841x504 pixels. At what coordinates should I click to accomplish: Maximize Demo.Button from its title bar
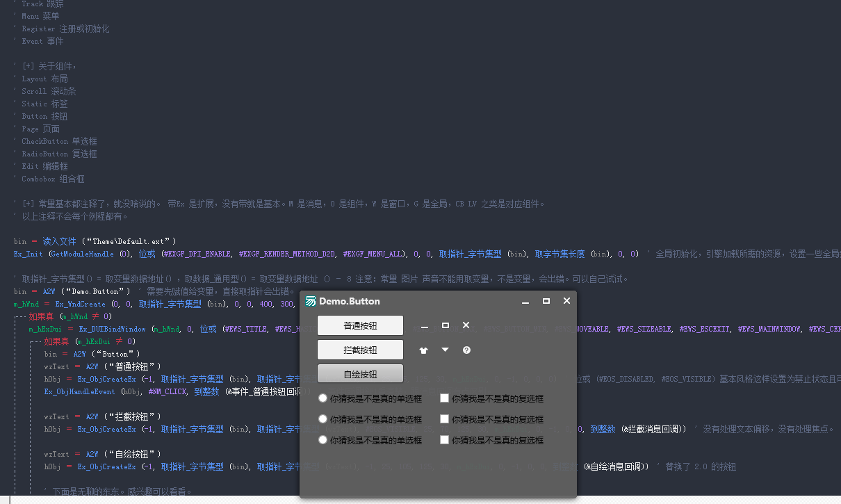click(546, 301)
